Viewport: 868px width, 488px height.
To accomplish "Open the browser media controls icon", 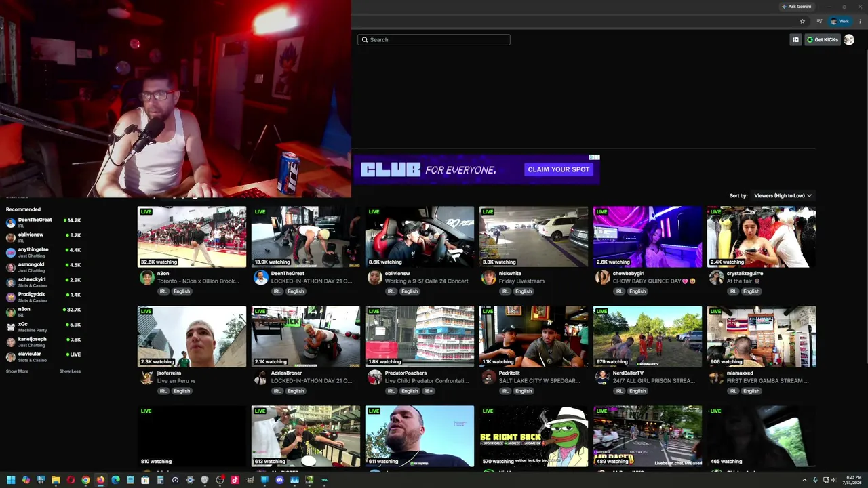I will 819,22.
